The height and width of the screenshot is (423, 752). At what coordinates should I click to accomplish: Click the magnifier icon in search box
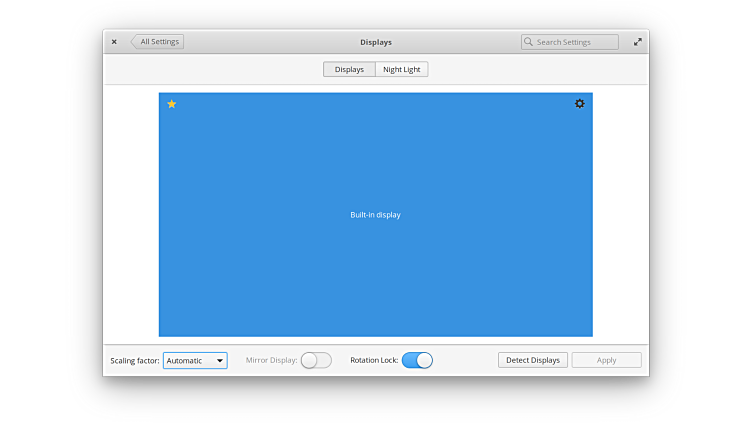(x=529, y=42)
